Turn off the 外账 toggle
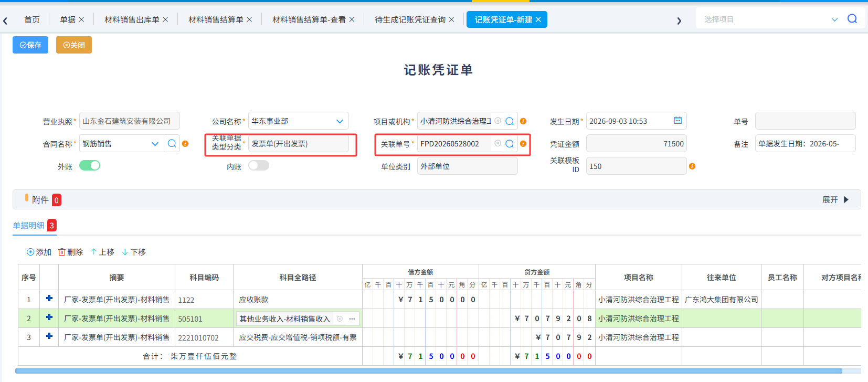 click(x=90, y=166)
